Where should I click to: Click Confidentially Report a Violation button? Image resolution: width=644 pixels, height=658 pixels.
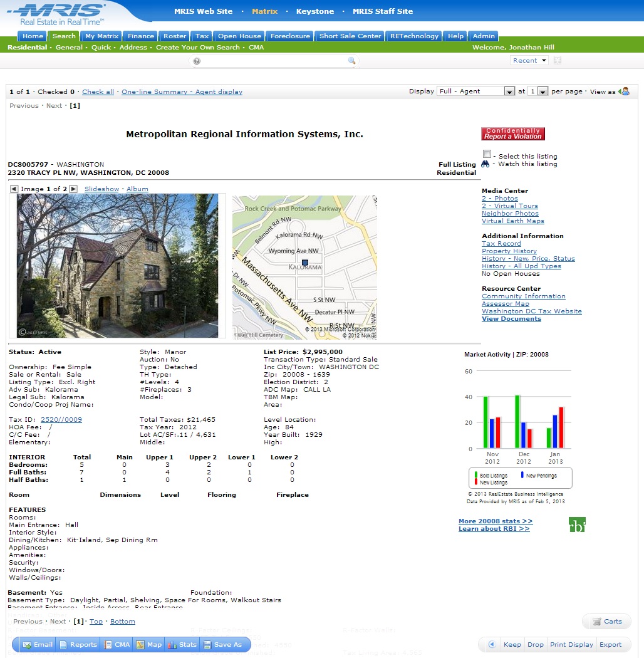coord(513,134)
